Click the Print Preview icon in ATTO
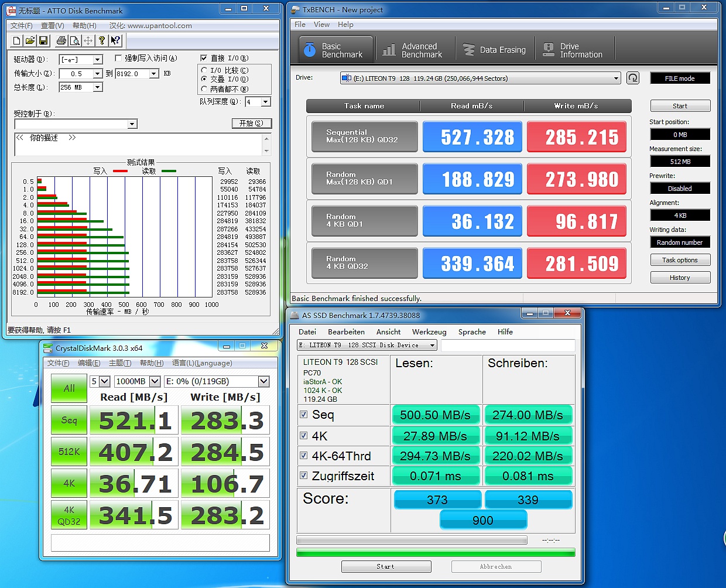Screen dimensions: 726x588 tap(74, 40)
